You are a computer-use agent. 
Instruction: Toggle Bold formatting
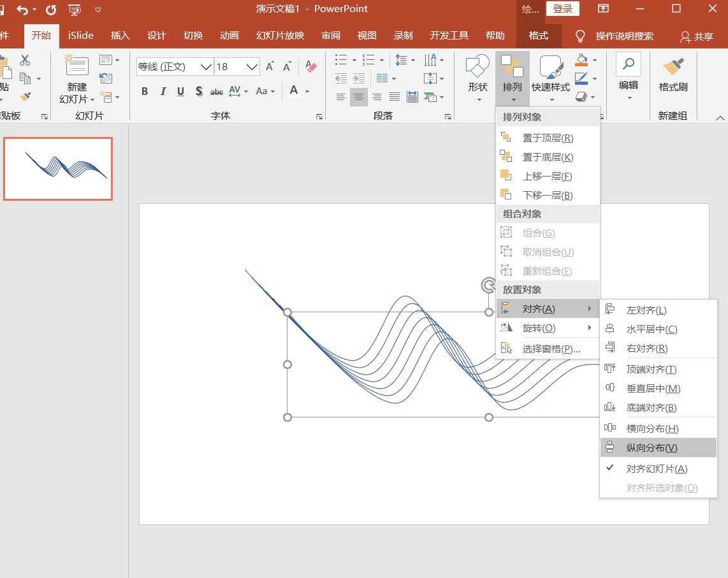[x=145, y=91]
